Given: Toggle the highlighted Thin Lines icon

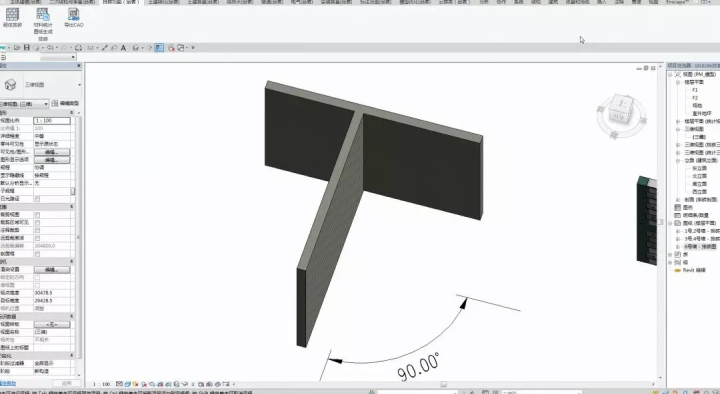Looking at the screenshot, I should (159, 48).
